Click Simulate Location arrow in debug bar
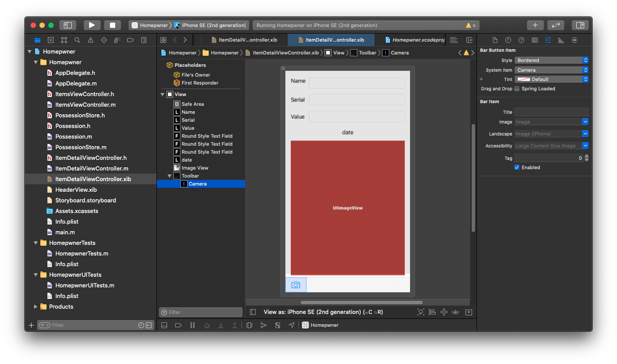Viewport: 617px width, 364px height. (291, 325)
